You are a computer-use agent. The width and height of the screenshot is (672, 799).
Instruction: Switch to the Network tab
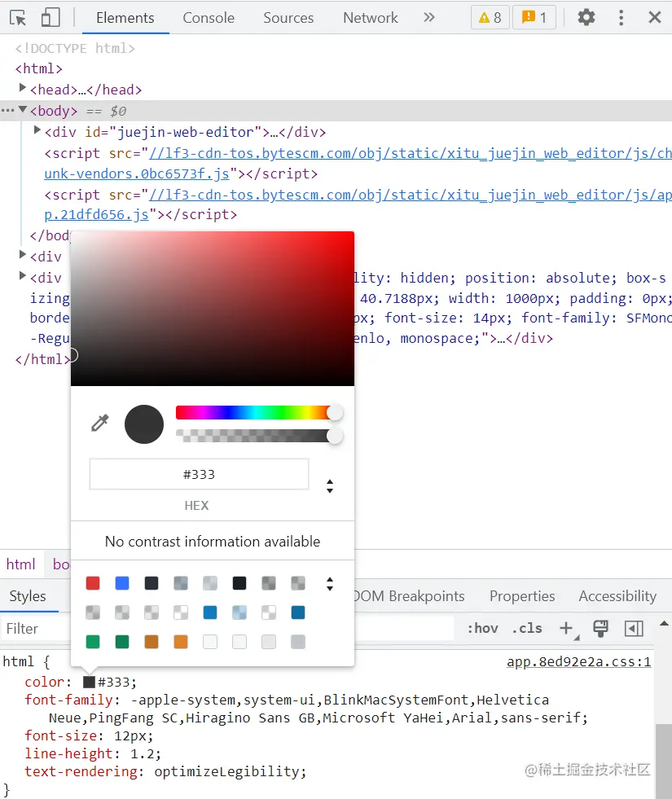[x=371, y=18]
